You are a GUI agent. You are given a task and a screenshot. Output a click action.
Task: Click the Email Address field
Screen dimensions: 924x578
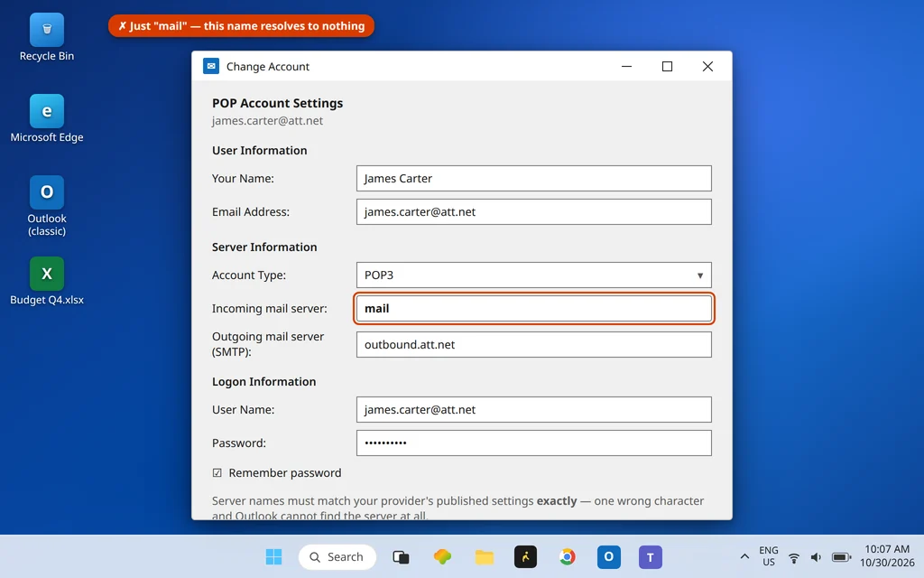[x=534, y=211]
